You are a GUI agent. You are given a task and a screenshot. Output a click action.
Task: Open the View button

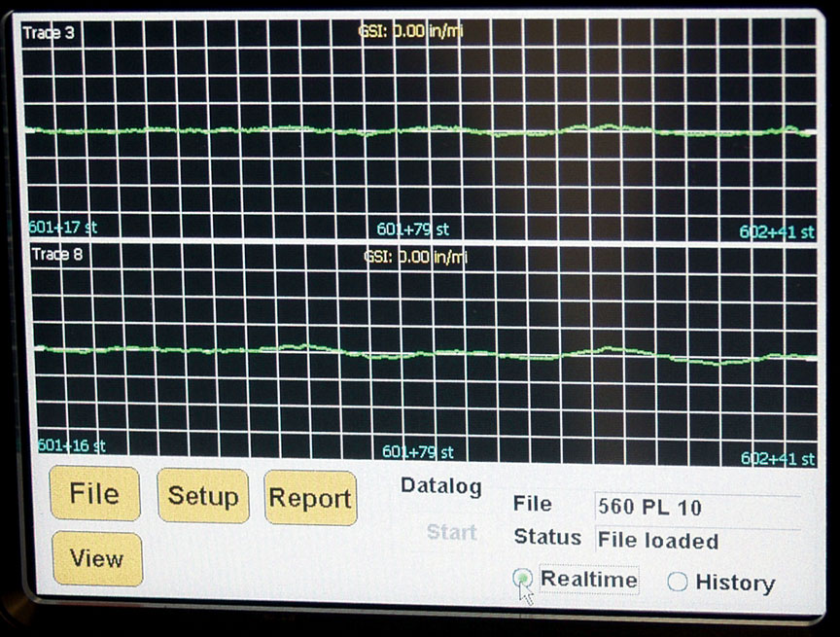[x=97, y=559]
